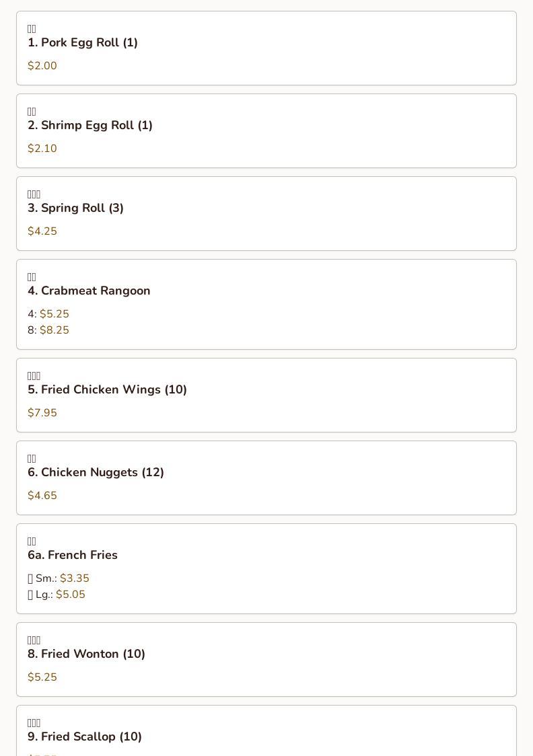Open the 6a. French Fries card
Screen dimensions: 533x756
[266, 569]
